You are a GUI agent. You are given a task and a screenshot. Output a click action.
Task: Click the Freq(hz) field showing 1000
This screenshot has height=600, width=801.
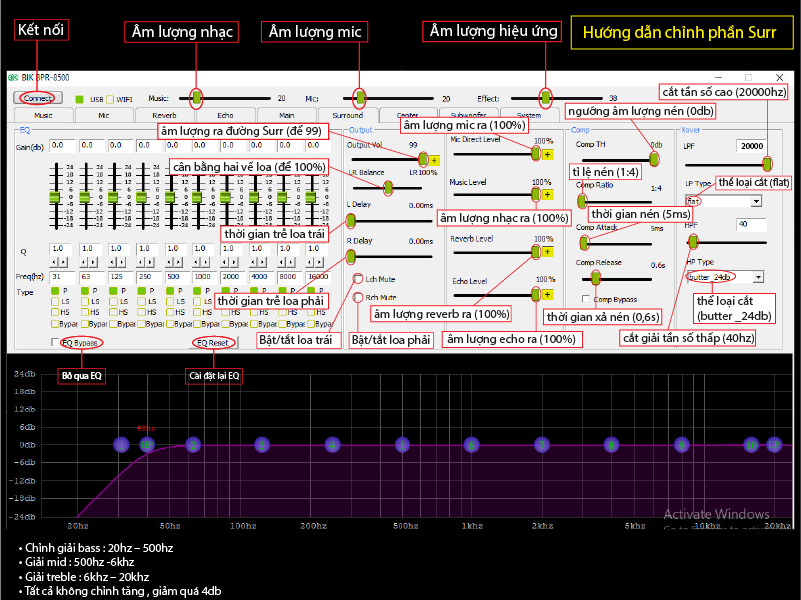point(205,277)
